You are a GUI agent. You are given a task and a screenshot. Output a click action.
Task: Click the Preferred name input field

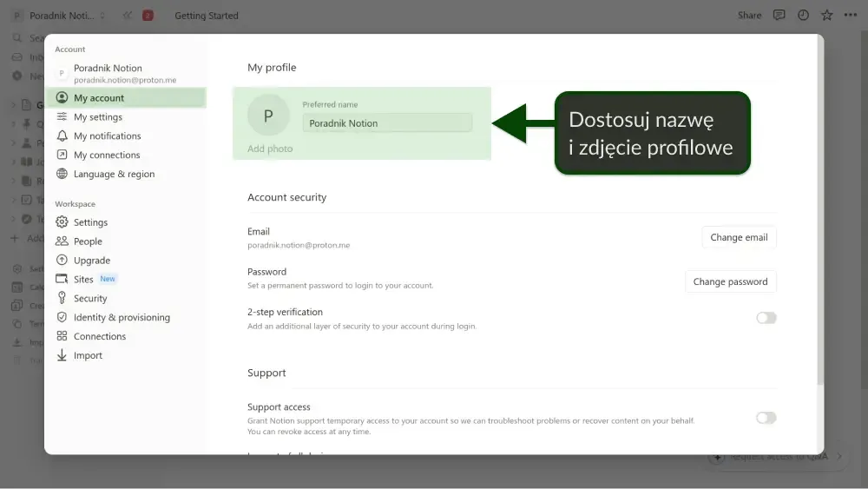(x=387, y=123)
